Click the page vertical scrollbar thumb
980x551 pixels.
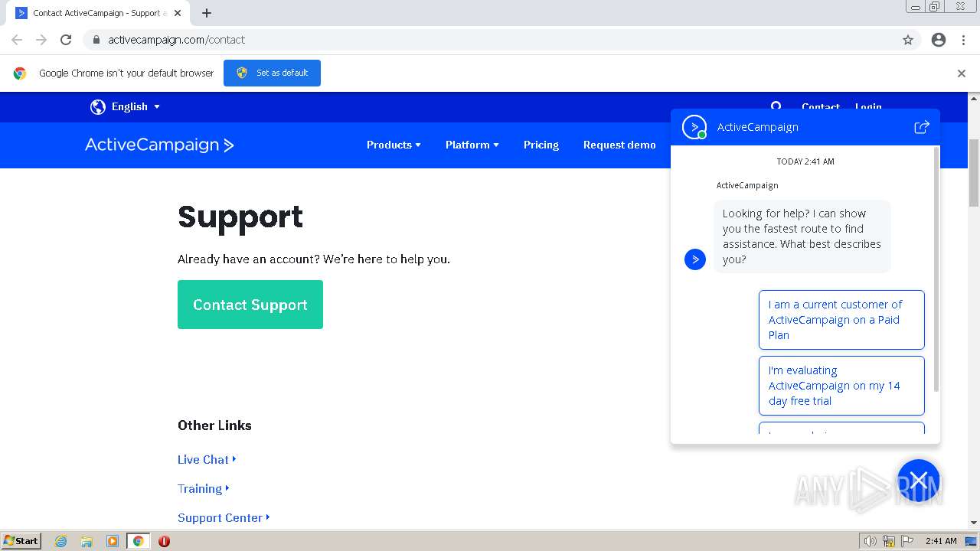[974, 172]
